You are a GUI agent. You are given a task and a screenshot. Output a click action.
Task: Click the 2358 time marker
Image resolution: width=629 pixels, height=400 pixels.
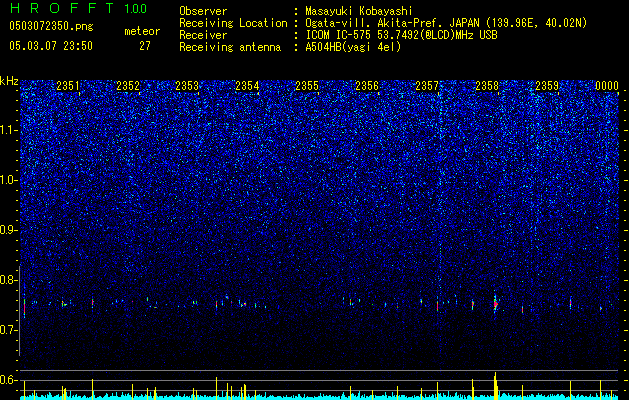coord(487,86)
